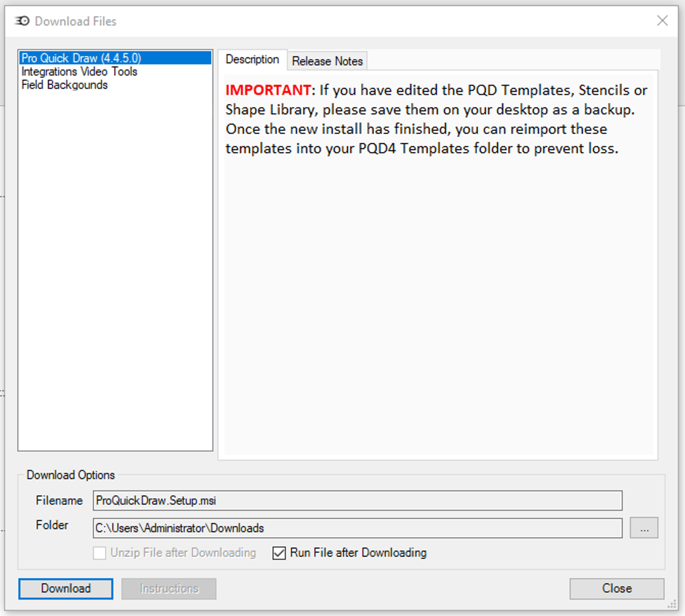Image resolution: width=685 pixels, height=616 pixels.
Task: Disable Run File after Downloading
Action: (278, 553)
